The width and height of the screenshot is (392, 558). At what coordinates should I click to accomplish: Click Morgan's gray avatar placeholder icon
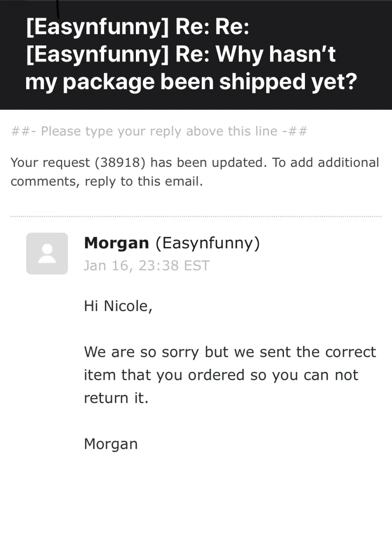(47, 254)
